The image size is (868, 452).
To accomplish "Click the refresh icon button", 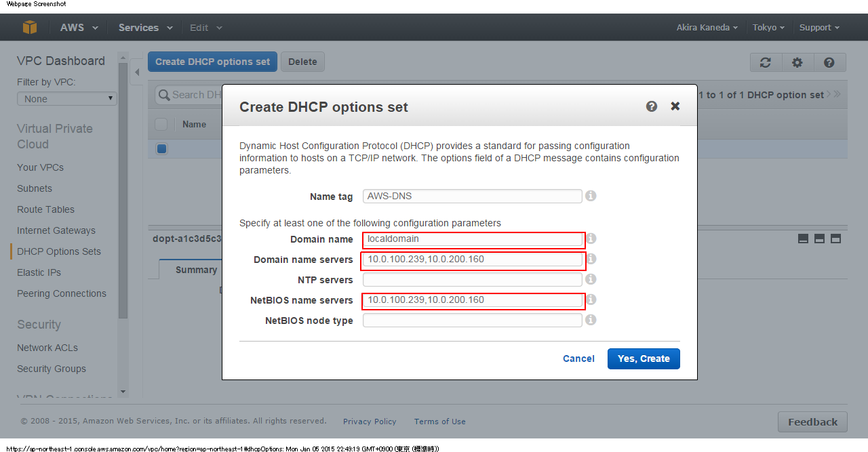I will [766, 62].
